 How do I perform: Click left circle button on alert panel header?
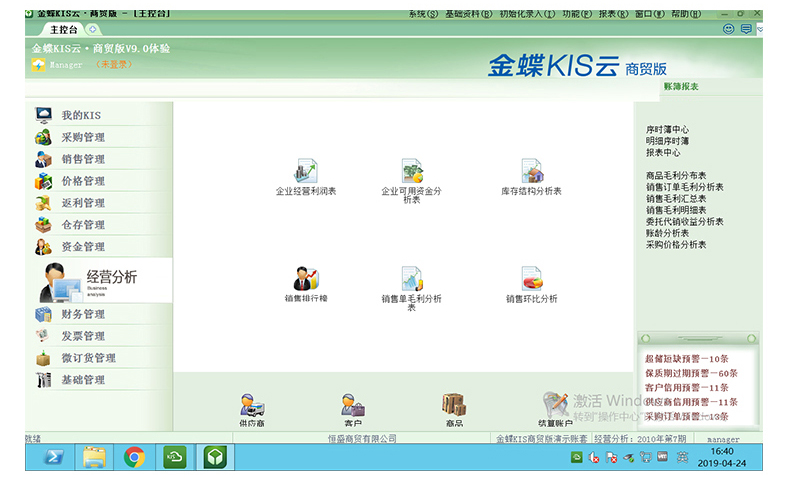tap(646, 338)
